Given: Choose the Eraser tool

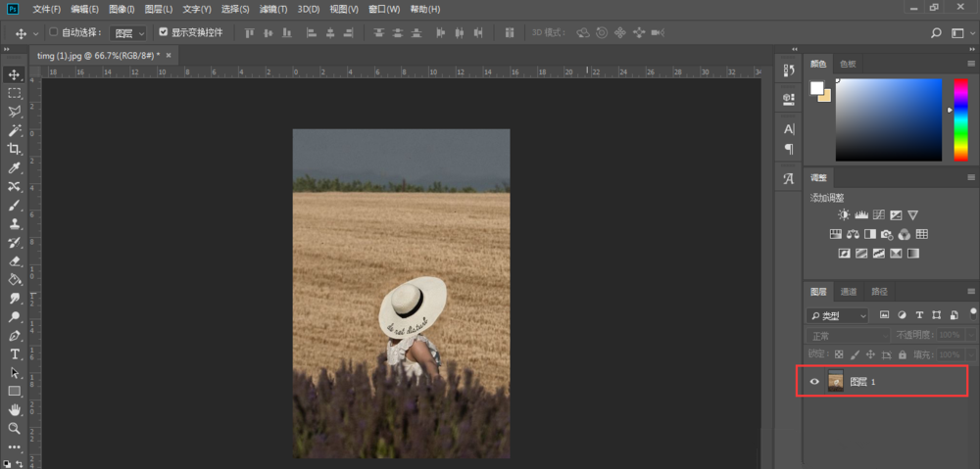Looking at the screenshot, I should point(15,260).
